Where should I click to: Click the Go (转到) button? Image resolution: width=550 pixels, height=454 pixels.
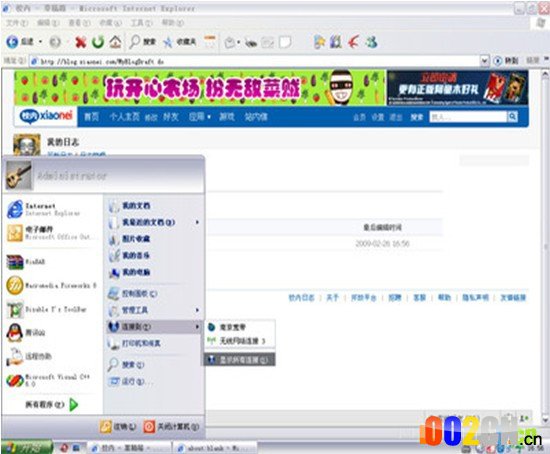tap(506, 61)
